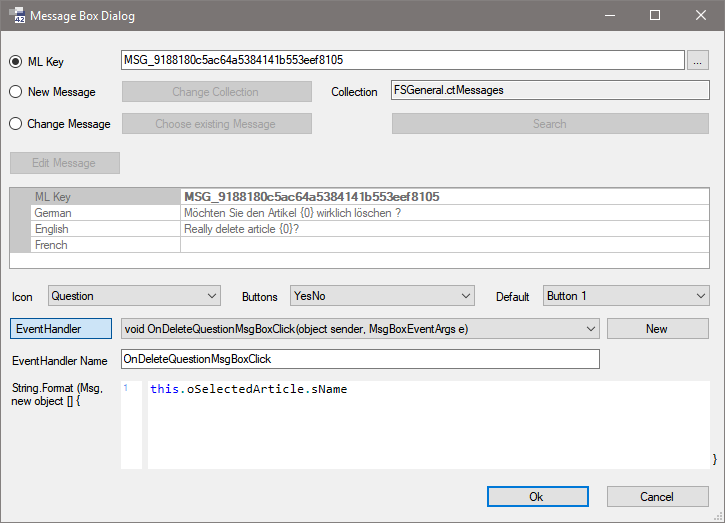Viewport: 725px width, 523px height.
Task: Select the ML Key radio button
Action: point(15,62)
